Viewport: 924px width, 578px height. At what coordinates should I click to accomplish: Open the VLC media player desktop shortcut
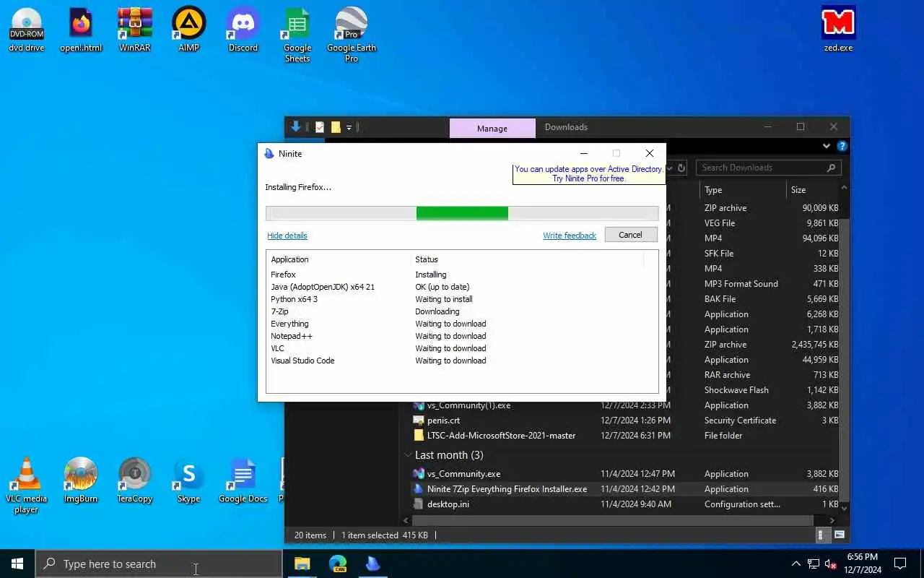pos(27,486)
